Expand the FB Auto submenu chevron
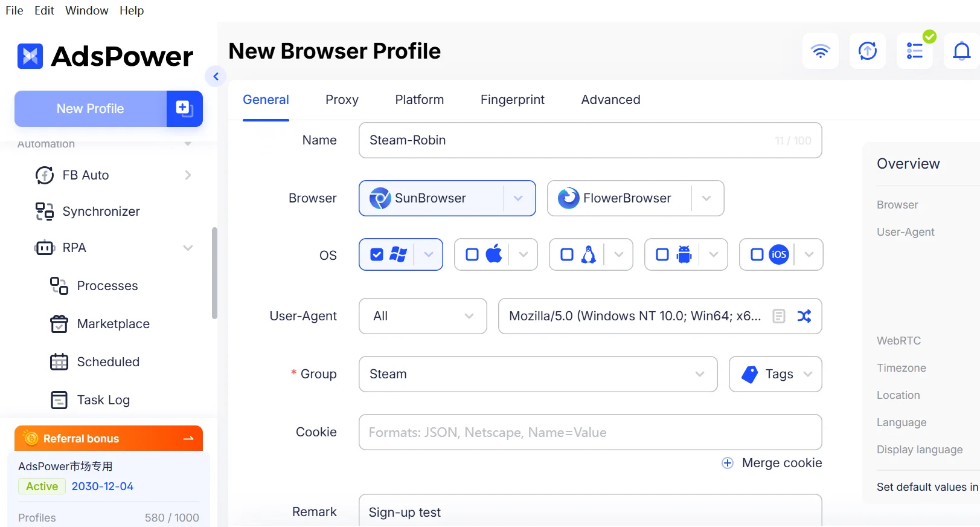The width and height of the screenshot is (980, 527). click(x=188, y=175)
